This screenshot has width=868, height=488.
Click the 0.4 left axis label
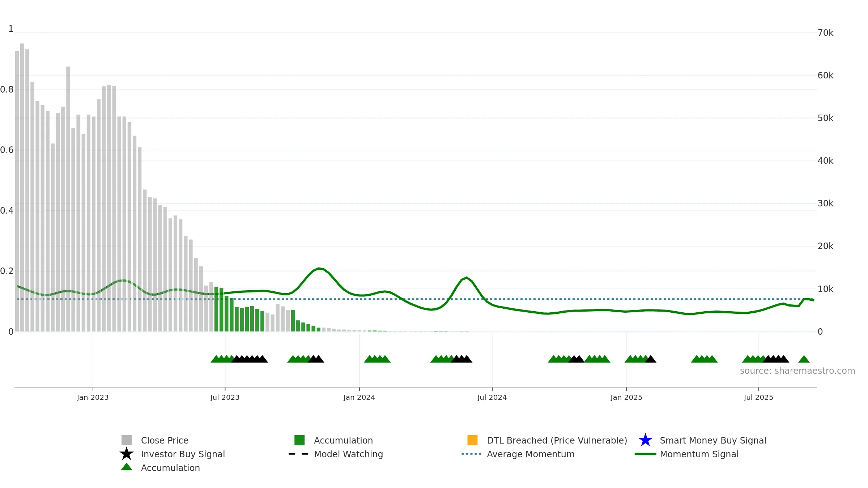pos(7,211)
